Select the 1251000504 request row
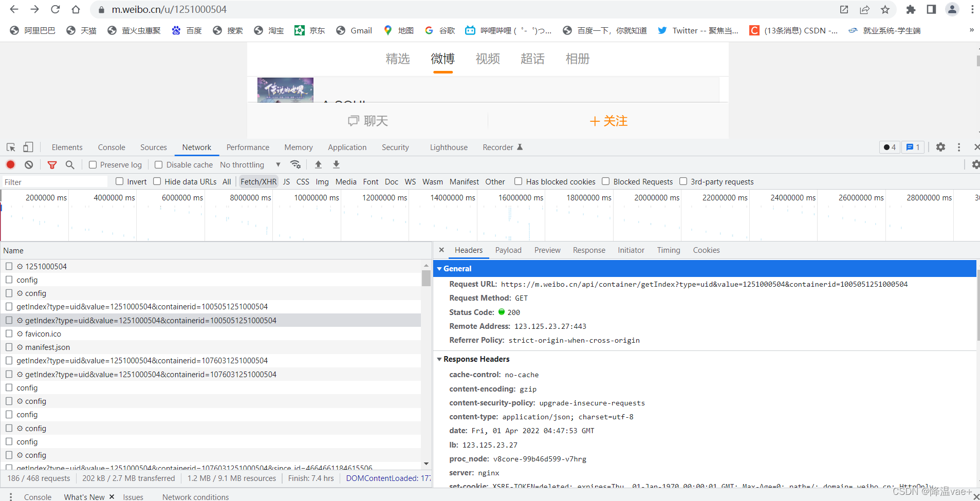Screen dimensions: 980x501 tap(211, 267)
